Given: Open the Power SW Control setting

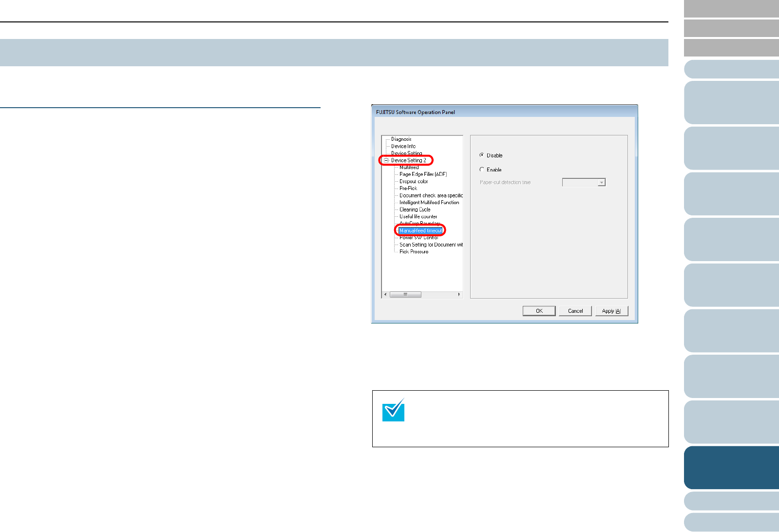Looking at the screenshot, I should click(x=418, y=238).
